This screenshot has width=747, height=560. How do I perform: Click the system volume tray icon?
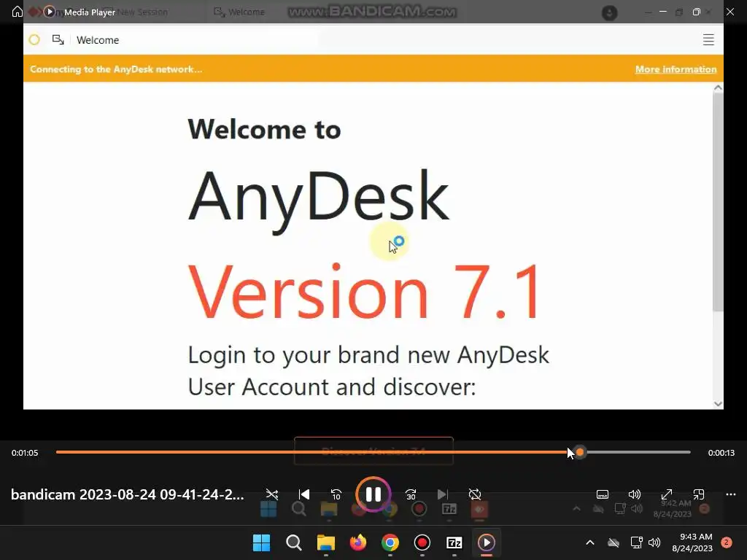pyautogui.click(x=654, y=542)
